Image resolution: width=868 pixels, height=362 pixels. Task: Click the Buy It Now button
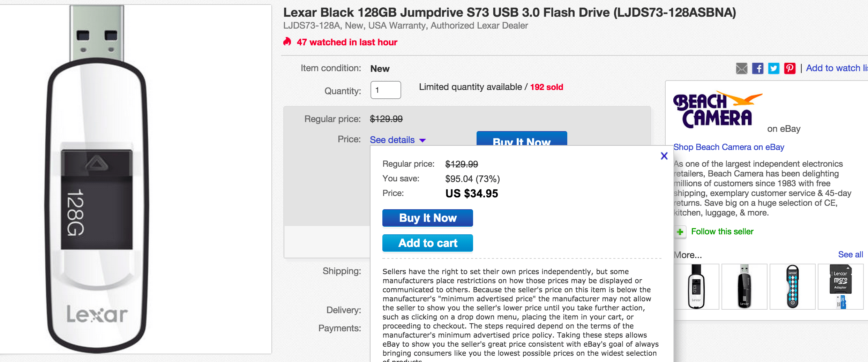427,218
